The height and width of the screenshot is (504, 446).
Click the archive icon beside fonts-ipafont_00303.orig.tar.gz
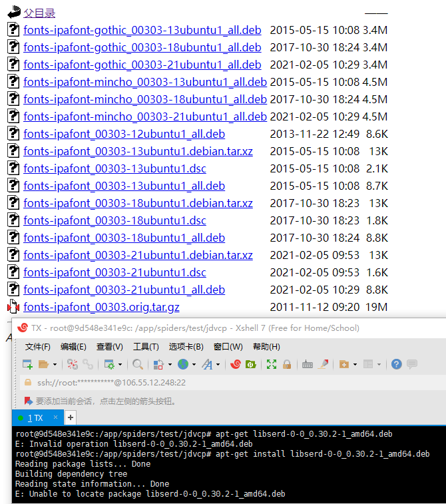click(x=13, y=306)
